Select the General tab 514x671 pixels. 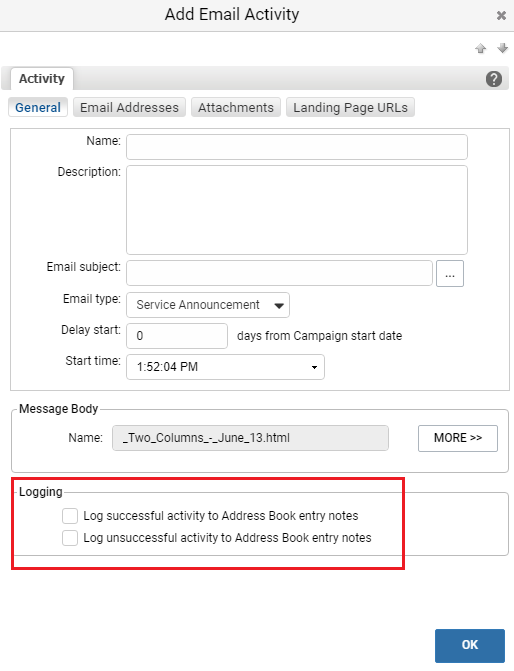coord(38,107)
